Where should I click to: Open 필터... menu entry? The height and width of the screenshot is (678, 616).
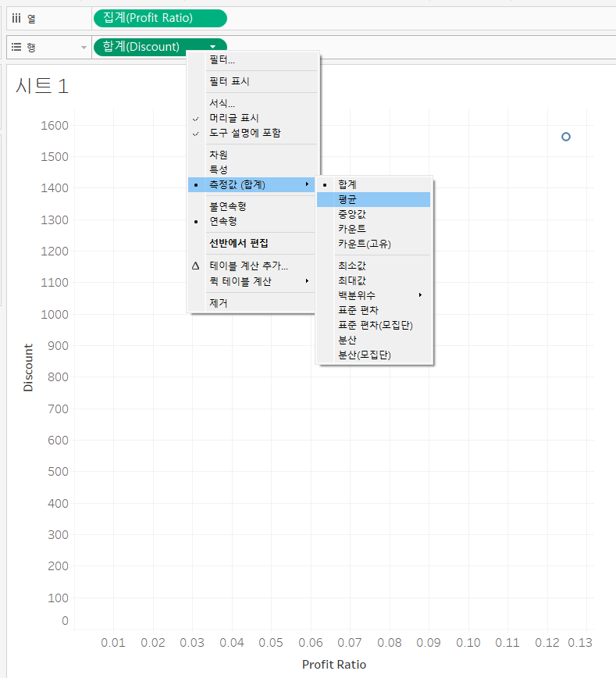(x=253, y=59)
